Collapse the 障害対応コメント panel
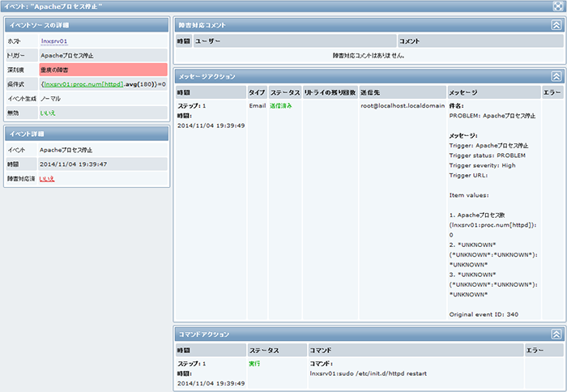Screen dimensions: 567x392 pyautogui.click(x=556, y=25)
